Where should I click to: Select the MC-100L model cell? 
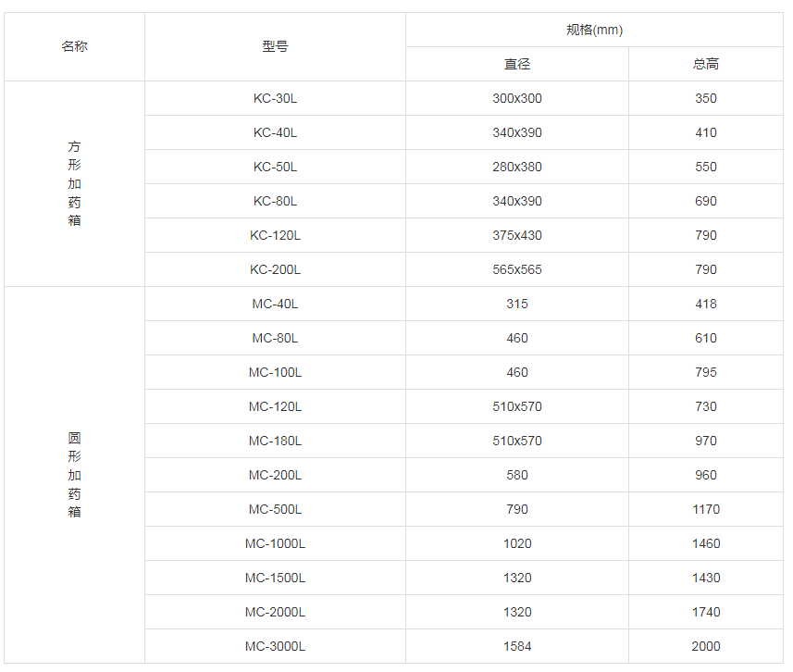click(275, 372)
